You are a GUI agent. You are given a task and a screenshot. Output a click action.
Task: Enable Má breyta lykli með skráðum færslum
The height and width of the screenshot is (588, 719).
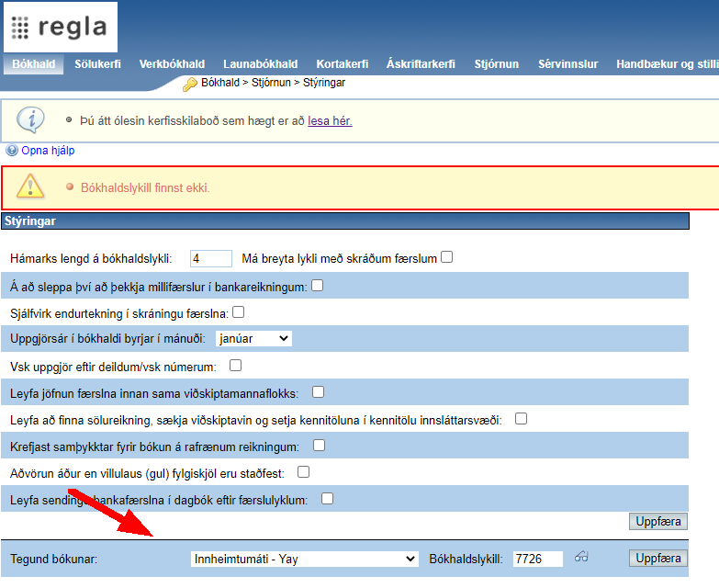click(x=447, y=257)
